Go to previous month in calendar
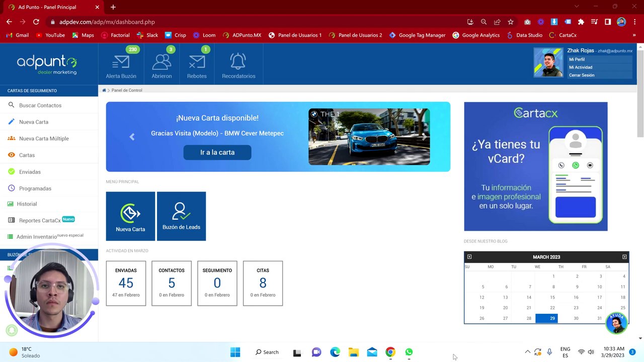This screenshot has width=644, height=362. click(469, 257)
